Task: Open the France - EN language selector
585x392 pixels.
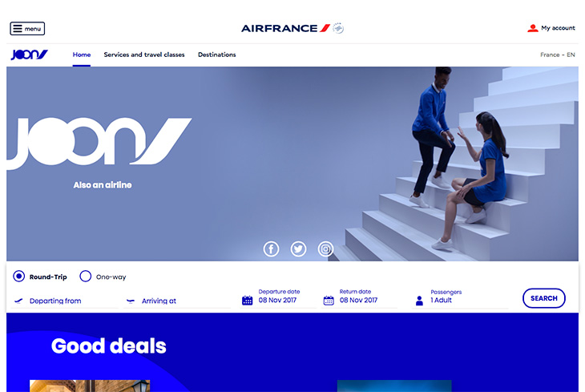Action: (x=558, y=55)
